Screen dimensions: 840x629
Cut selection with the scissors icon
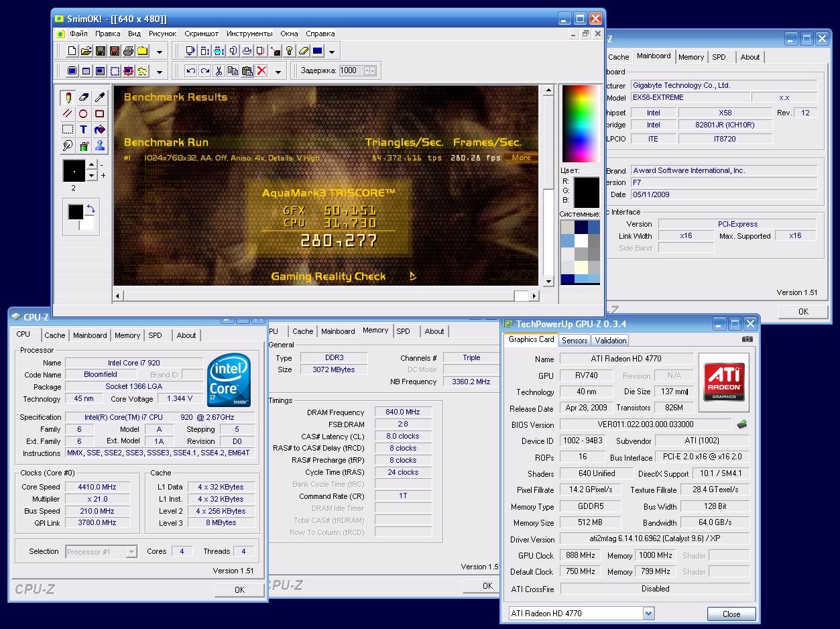pyautogui.click(x=219, y=71)
